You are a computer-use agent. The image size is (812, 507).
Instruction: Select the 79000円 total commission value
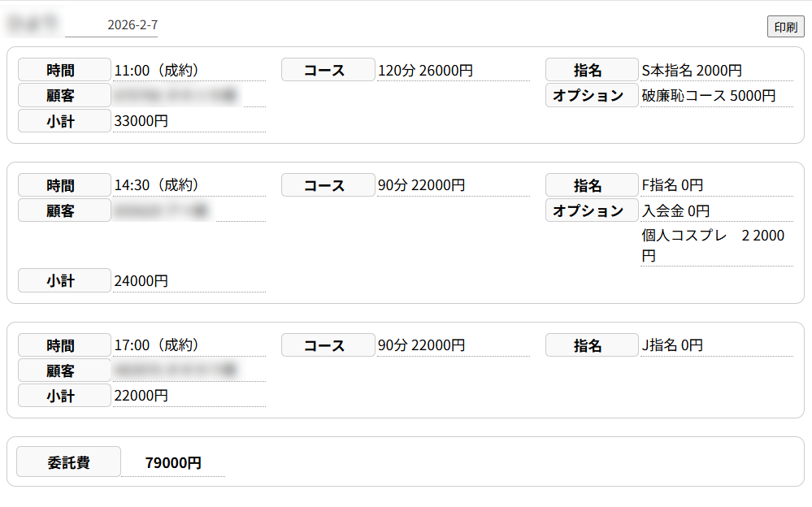tap(173, 463)
